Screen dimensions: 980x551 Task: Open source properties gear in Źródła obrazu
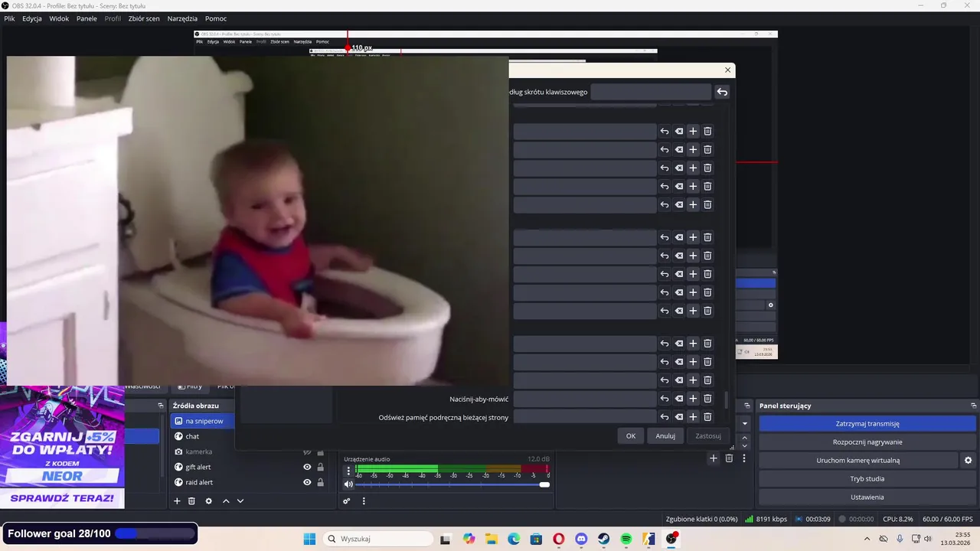coord(208,501)
